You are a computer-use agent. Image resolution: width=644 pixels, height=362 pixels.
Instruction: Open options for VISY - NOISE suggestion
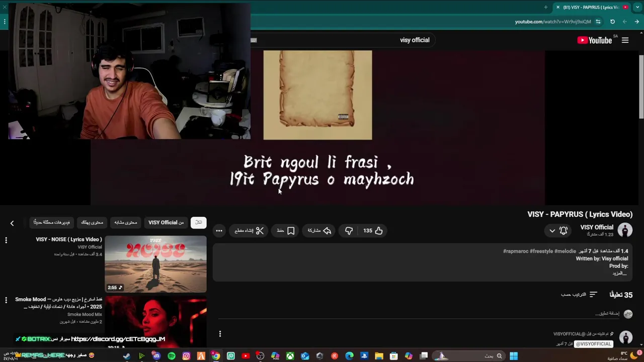(6, 240)
